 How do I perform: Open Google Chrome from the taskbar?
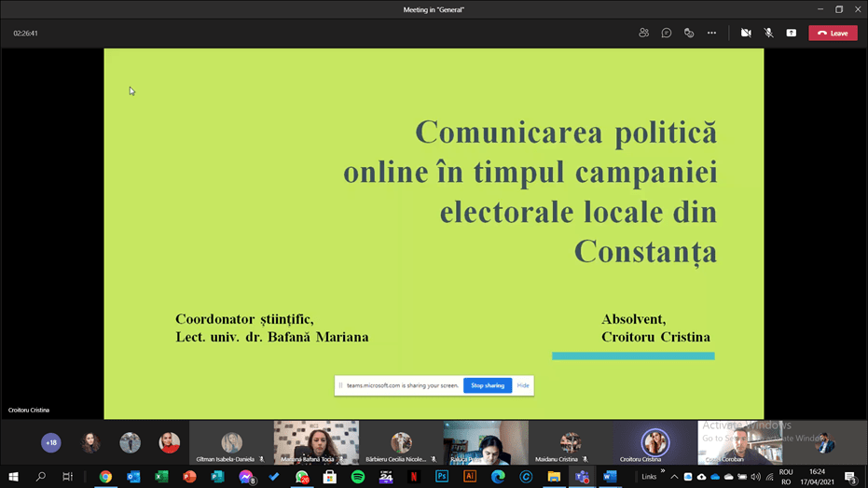pos(105,477)
